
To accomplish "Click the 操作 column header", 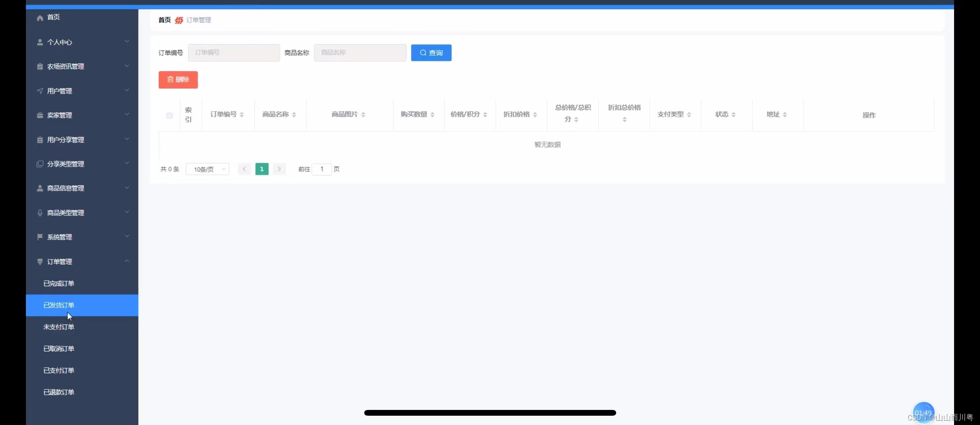I will click(x=869, y=115).
